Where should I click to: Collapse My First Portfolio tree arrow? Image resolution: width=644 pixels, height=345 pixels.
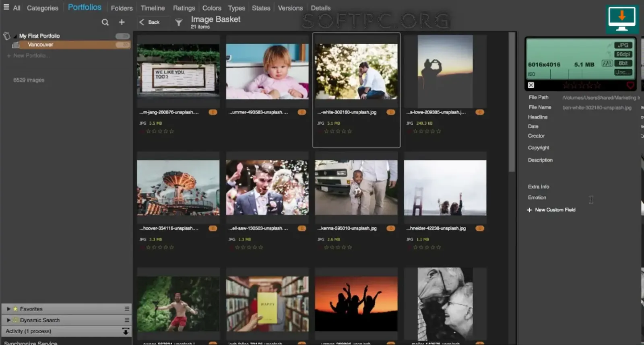(x=15, y=36)
